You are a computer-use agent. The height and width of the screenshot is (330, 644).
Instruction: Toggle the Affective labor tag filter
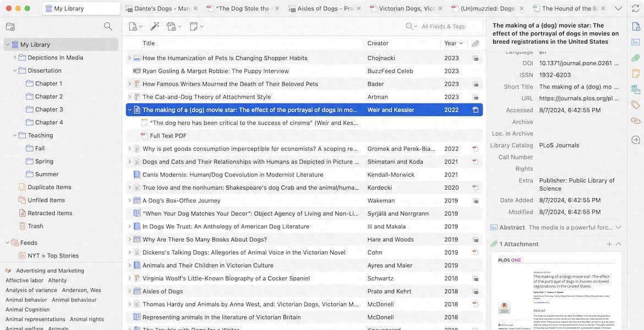coord(24,280)
